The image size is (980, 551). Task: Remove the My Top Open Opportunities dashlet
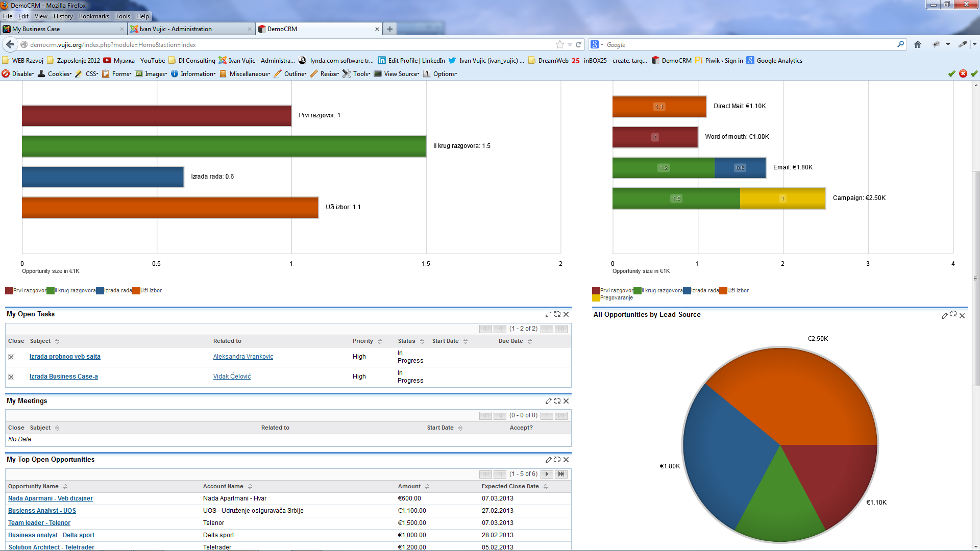click(566, 460)
